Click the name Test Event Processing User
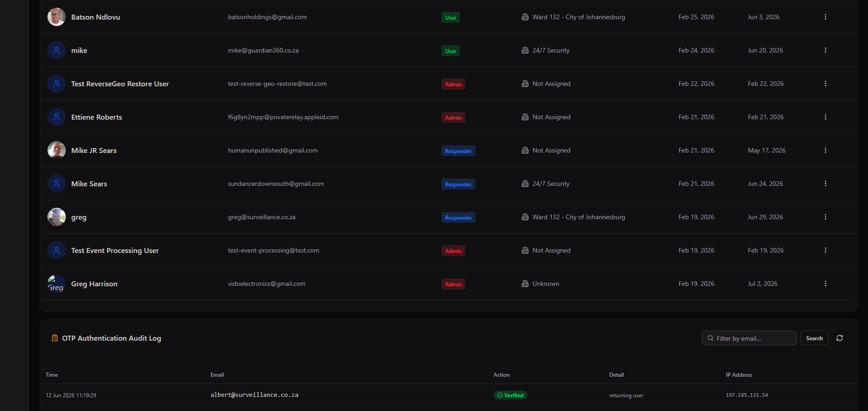868x411 pixels. click(115, 250)
